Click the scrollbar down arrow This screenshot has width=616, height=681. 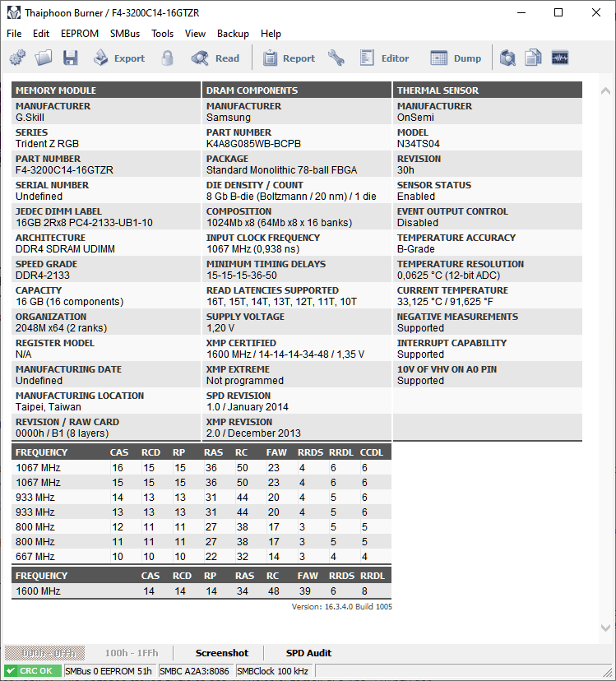pos(605,628)
